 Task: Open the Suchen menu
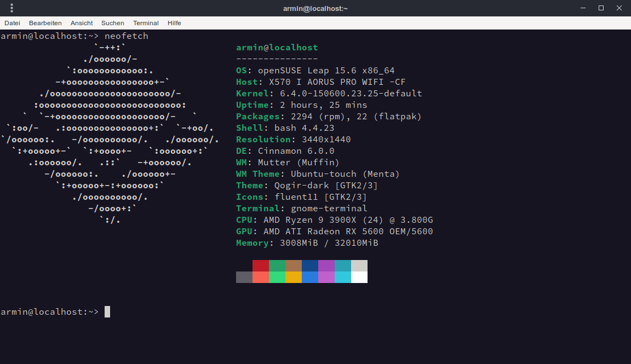[x=112, y=23]
